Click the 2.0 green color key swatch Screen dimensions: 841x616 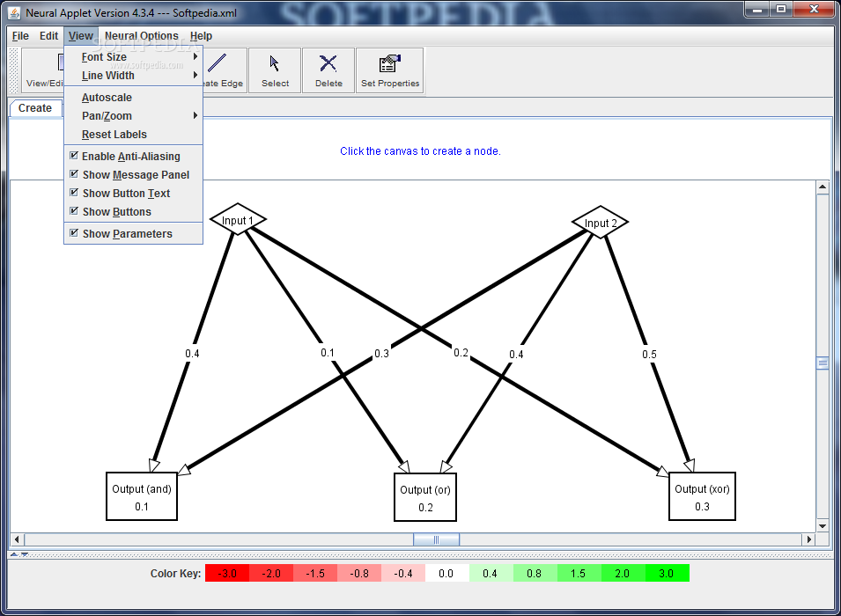[x=623, y=573]
